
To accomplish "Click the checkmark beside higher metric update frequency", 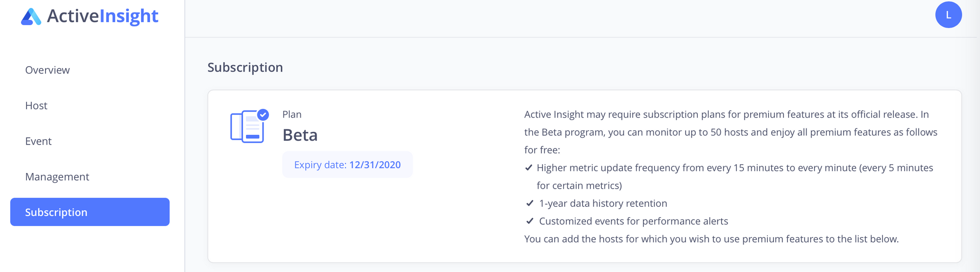I will 529,168.
